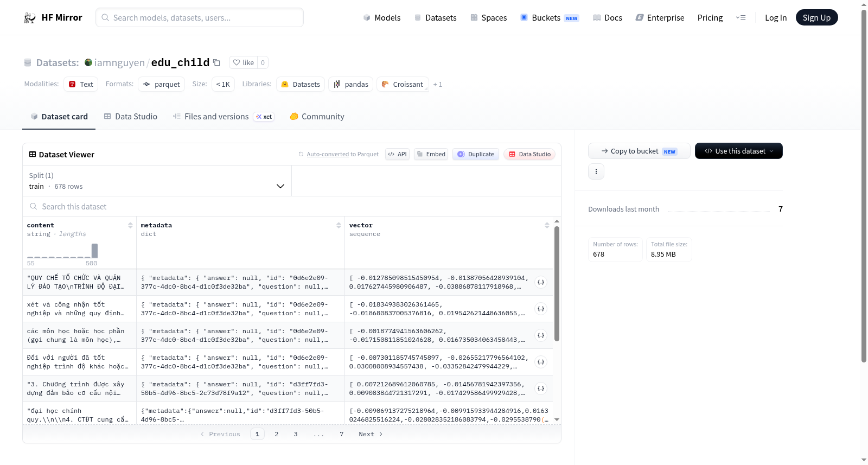Select current page 1 in pagination

258,434
